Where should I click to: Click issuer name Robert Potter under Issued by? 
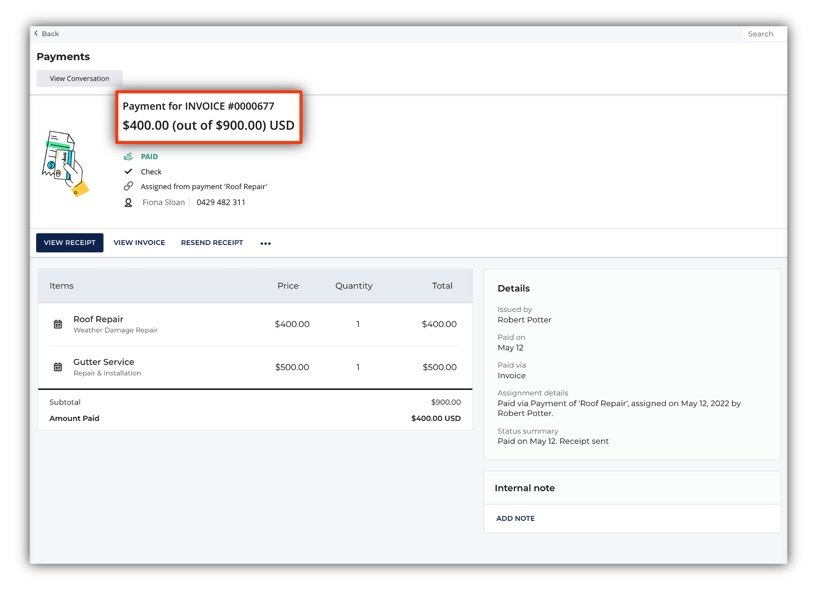tap(524, 320)
